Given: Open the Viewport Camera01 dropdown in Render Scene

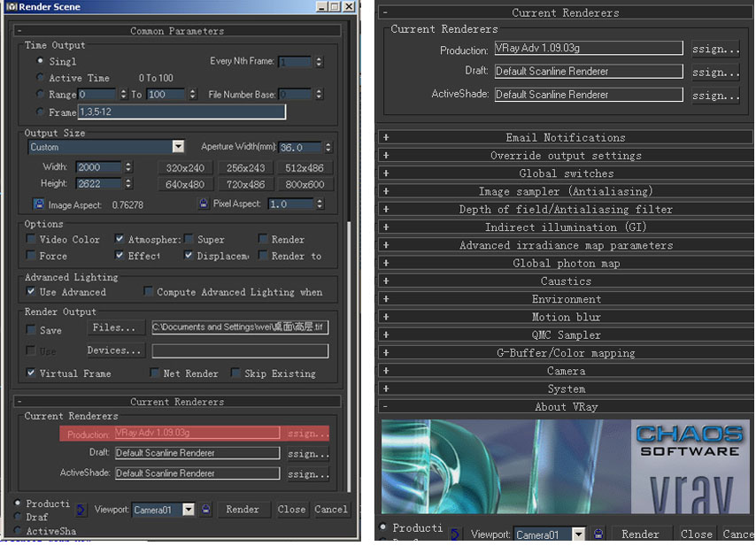Looking at the screenshot, I should tap(189, 510).
